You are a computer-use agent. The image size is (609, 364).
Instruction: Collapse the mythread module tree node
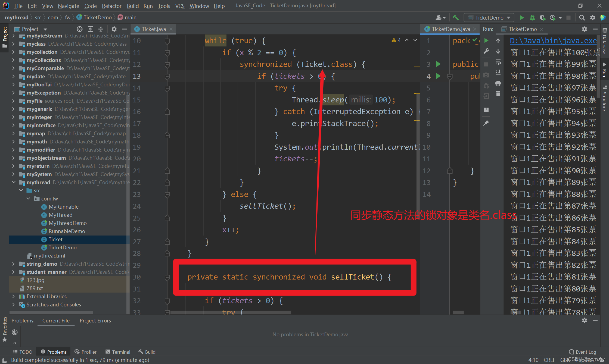point(14,182)
